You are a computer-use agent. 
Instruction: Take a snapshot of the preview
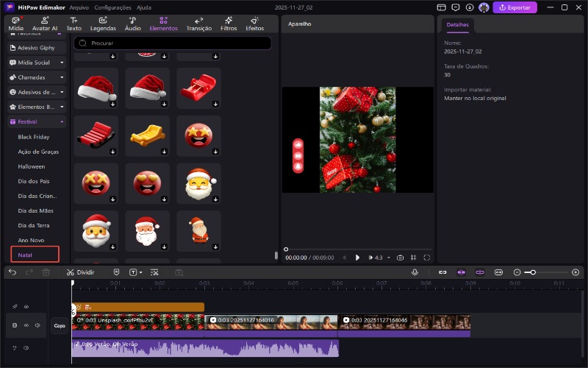click(x=400, y=258)
